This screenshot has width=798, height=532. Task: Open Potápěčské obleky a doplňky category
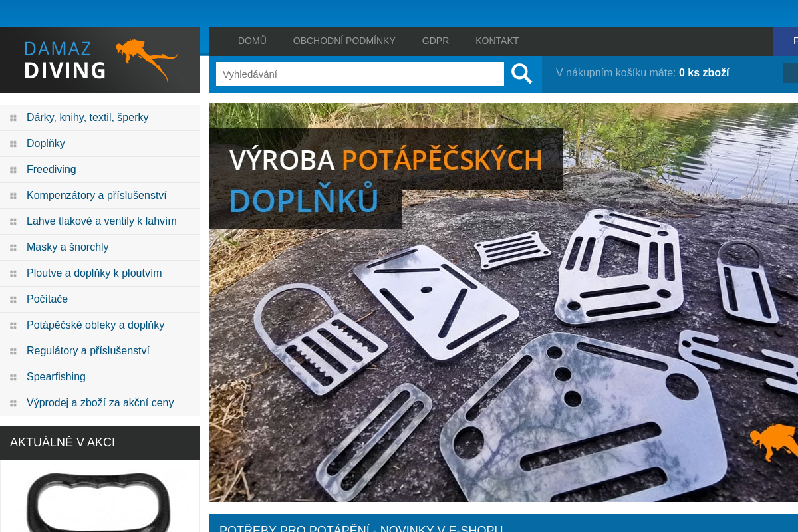tap(95, 325)
